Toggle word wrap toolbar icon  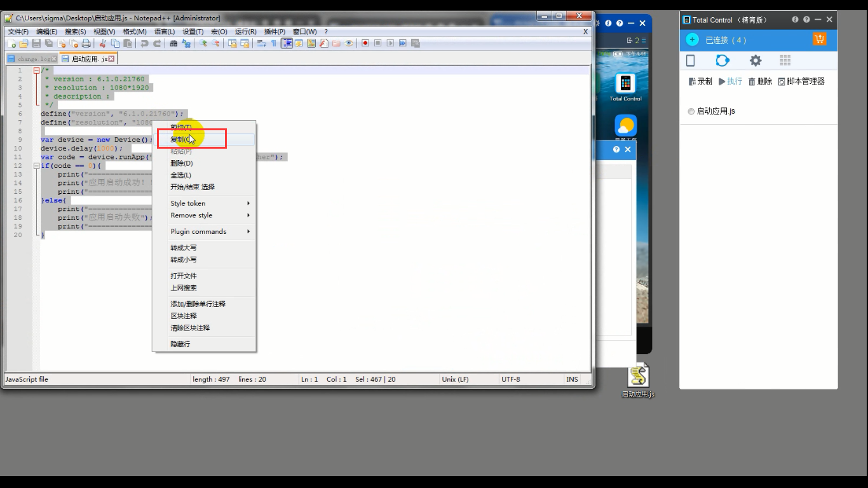tap(262, 43)
